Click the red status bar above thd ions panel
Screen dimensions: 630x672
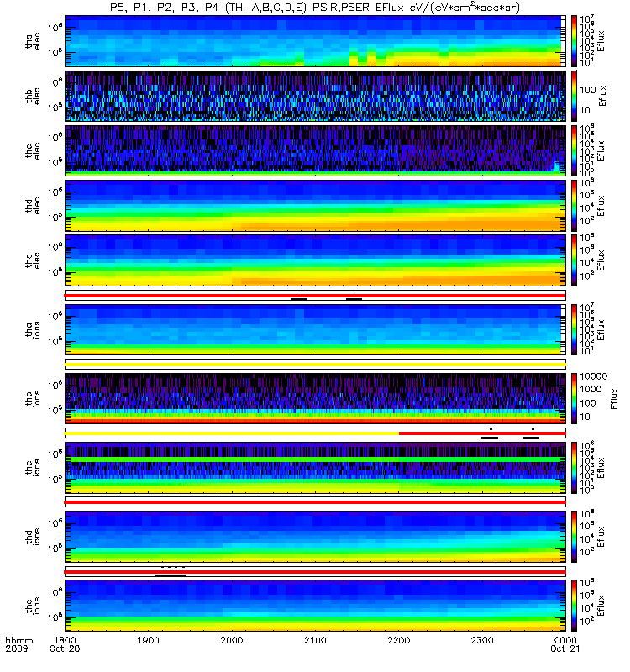pyautogui.click(x=315, y=502)
